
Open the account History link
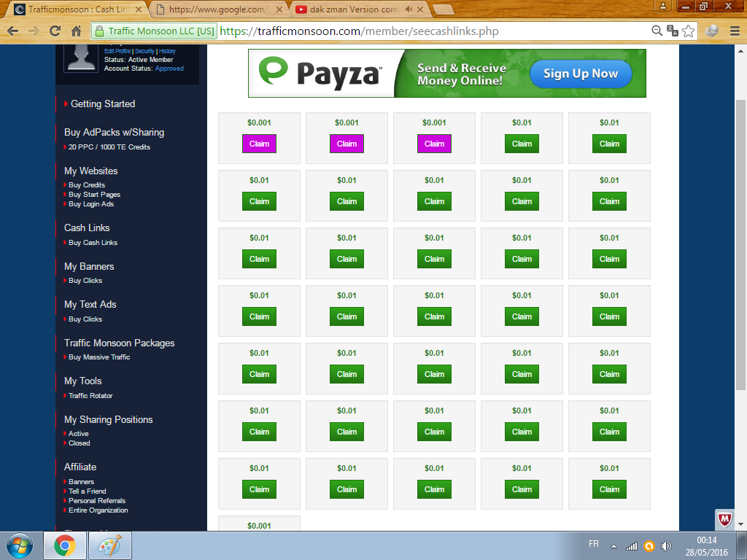click(x=167, y=51)
